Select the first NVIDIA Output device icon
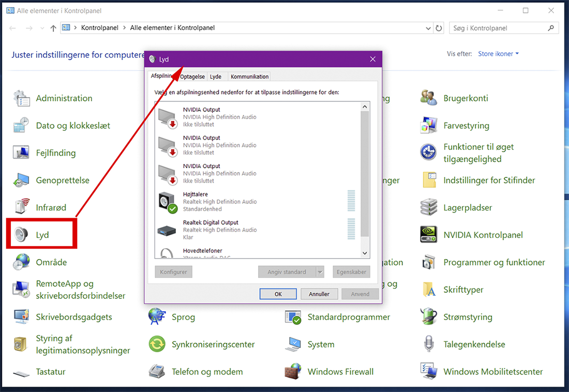The width and height of the screenshot is (569, 392). click(x=167, y=118)
